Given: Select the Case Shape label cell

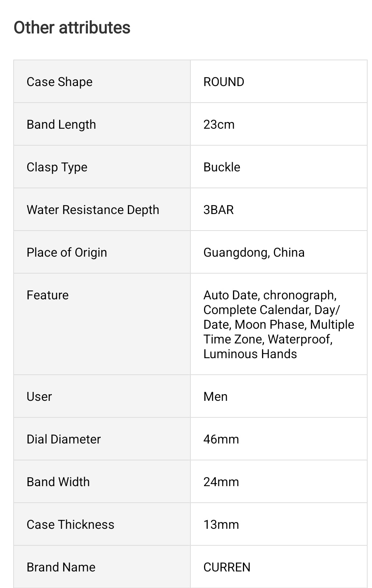Looking at the screenshot, I should [x=60, y=82].
